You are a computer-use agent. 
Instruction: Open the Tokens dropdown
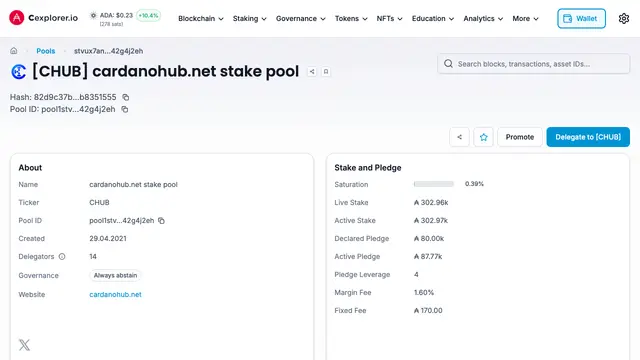click(351, 18)
